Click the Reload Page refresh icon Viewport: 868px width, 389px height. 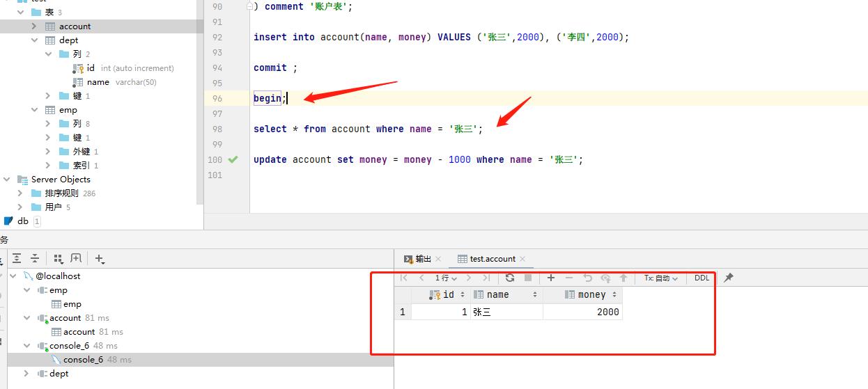click(510, 278)
